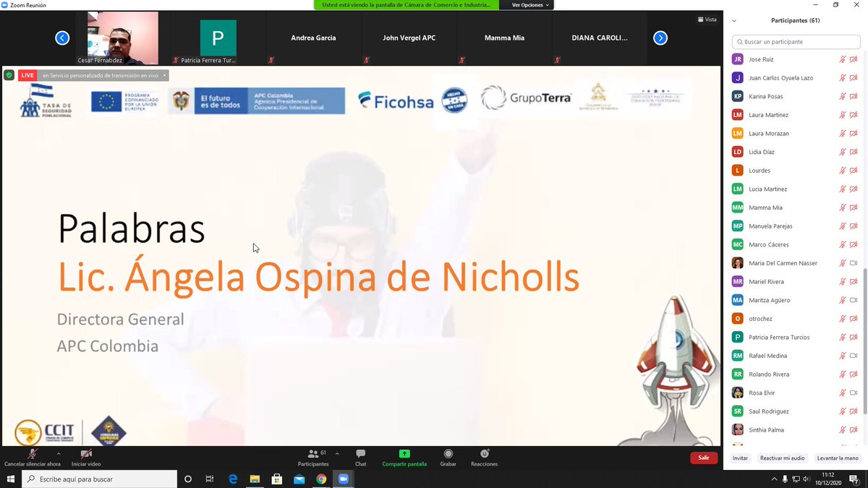
Task: Click the Participantes icon in the toolbar
Action: click(313, 454)
